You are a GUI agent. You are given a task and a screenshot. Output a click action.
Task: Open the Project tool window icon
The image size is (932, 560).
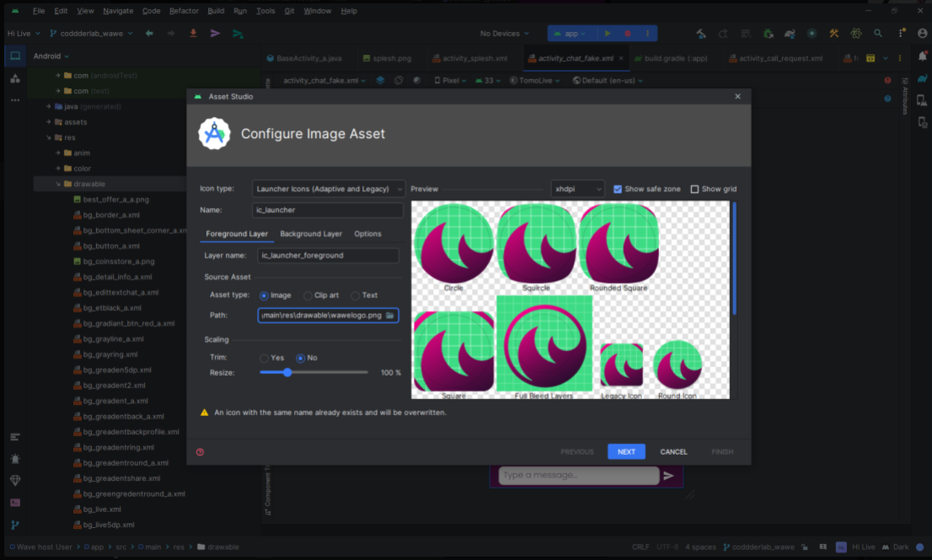tap(15, 56)
